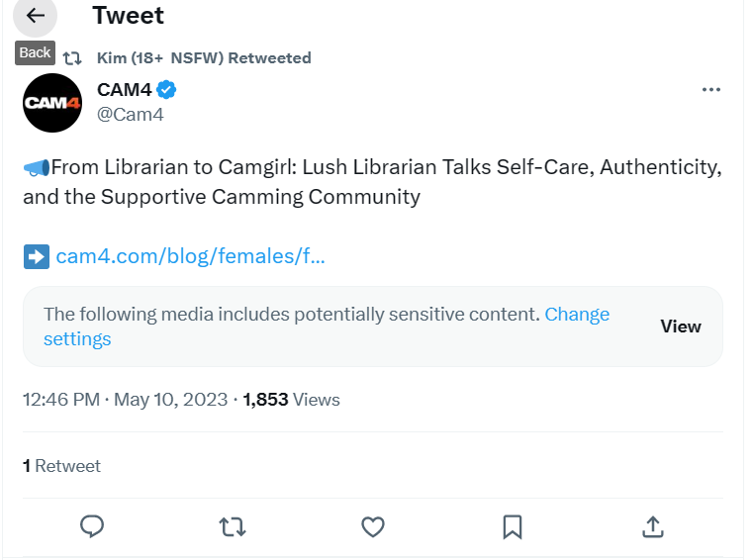752x560 pixels.
Task: Go back using the arrow button
Action: [35, 16]
